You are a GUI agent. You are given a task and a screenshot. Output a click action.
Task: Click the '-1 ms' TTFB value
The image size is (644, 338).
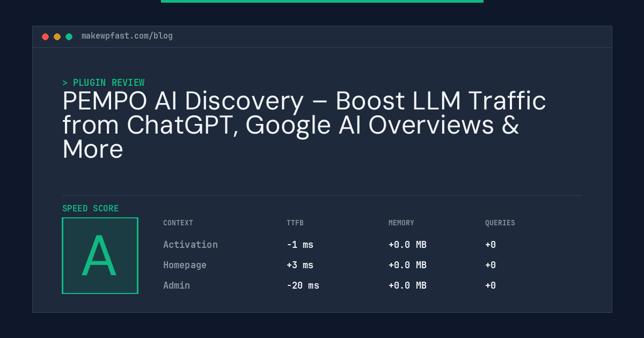click(300, 245)
